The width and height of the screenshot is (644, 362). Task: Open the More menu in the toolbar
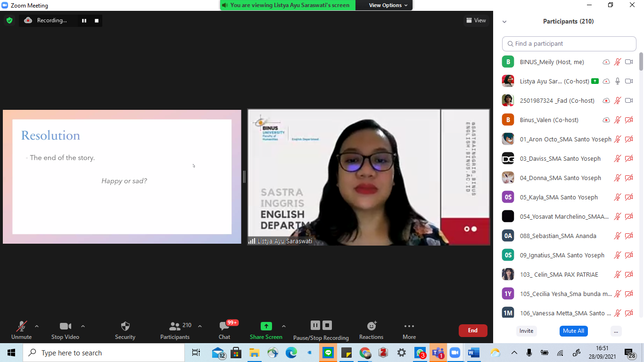click(409, 330)
